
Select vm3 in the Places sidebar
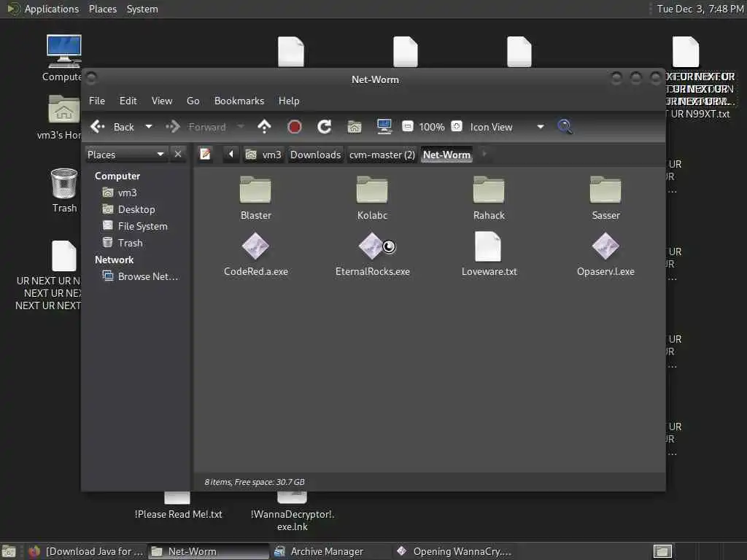point(120,192)
